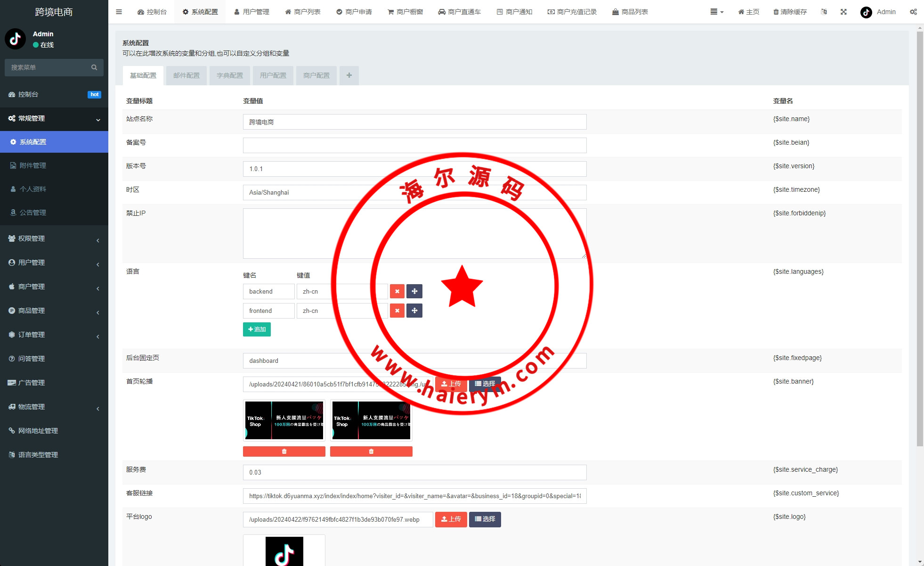Open the settings gears icon at top right
Screen dimensions: 924x566
coord(913,12)
